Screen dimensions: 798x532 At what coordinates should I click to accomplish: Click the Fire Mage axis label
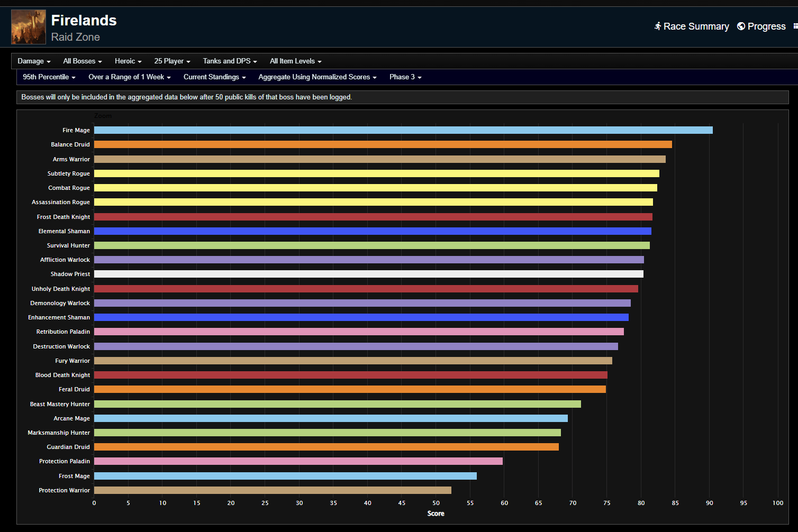pos(76,130)
